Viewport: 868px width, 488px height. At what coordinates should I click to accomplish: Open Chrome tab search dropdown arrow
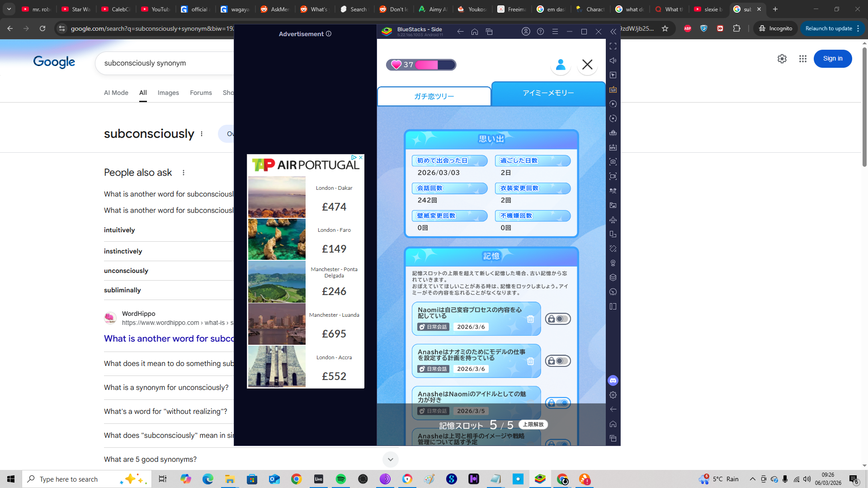click(9, 9)
